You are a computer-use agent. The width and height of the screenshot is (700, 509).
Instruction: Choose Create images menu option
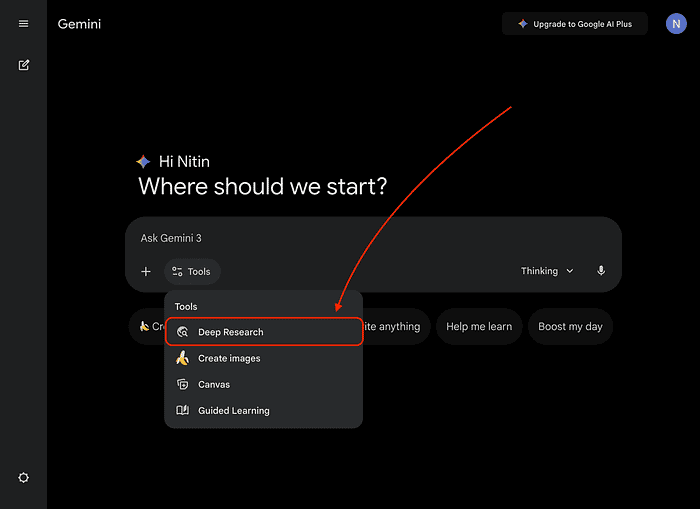(x=229, y=358)
